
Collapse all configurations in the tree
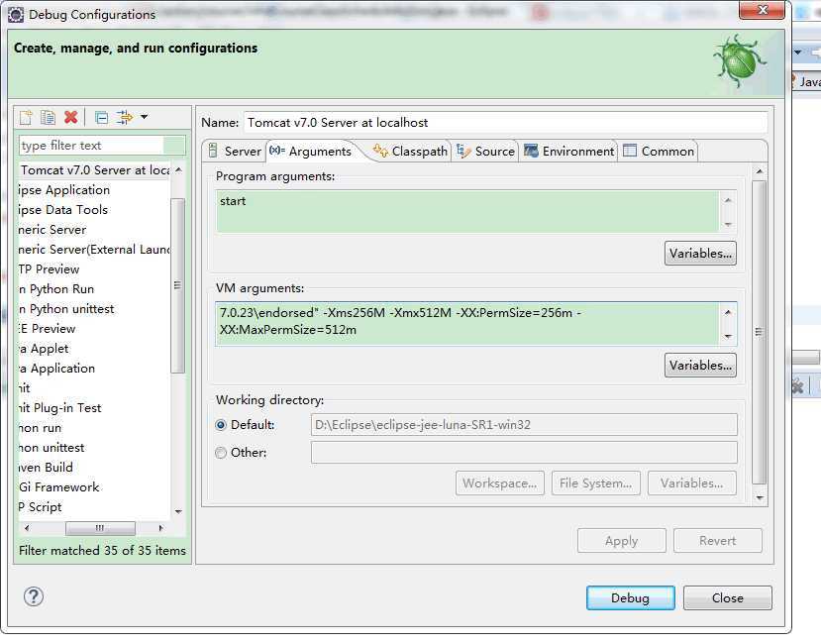tap(102, 117)
